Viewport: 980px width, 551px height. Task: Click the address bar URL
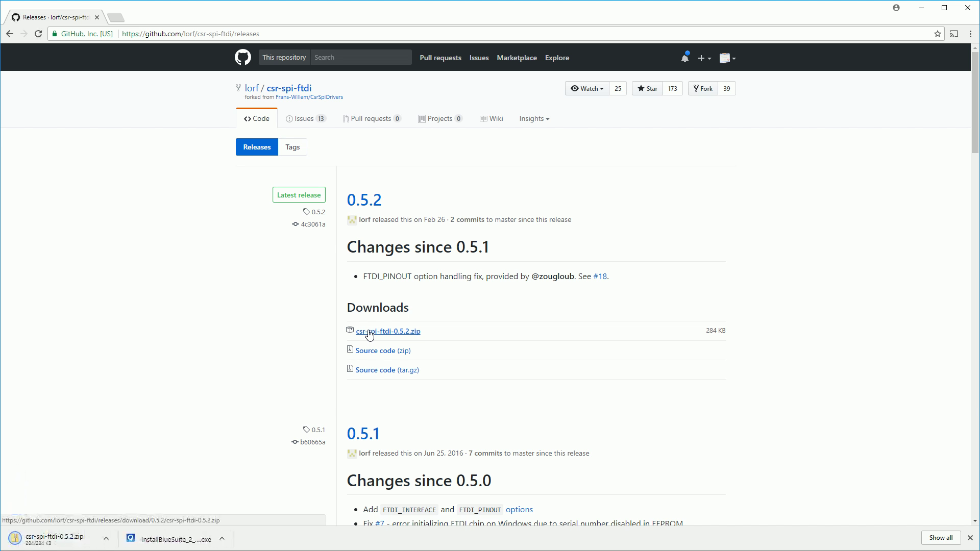(191, 34)
